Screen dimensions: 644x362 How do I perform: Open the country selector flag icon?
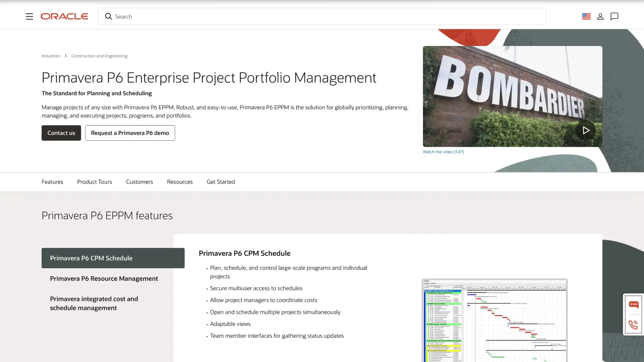coord(586,16)
